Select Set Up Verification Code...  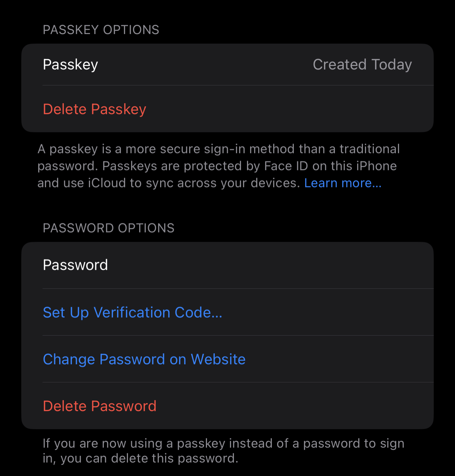point(133,312)
